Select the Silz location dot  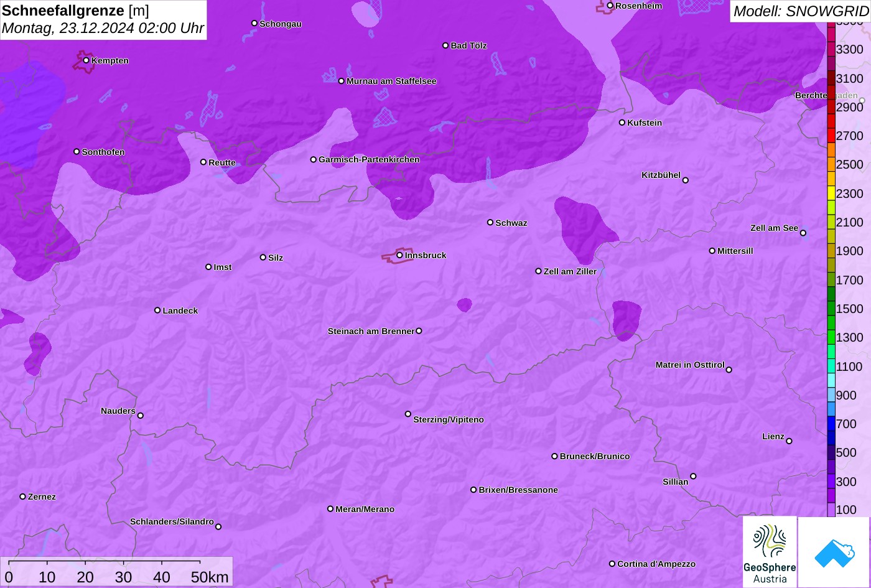click(263, 257)
